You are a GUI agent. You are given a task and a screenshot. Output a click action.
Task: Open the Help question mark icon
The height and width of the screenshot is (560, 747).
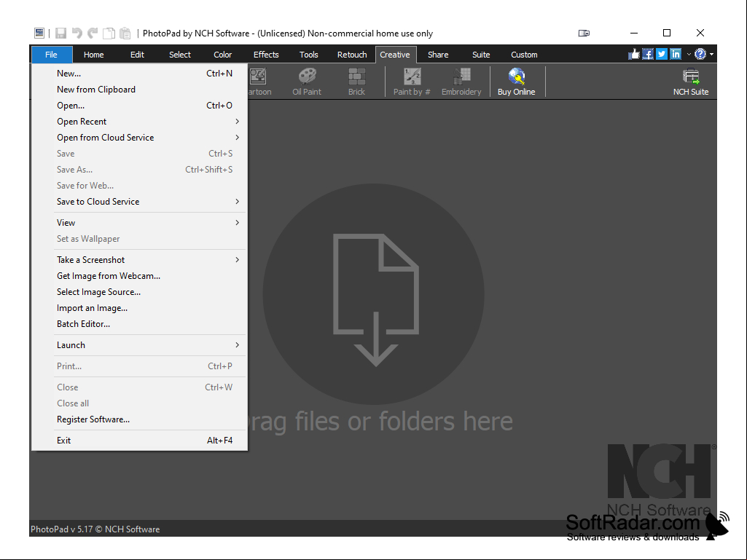coord(700,55)
